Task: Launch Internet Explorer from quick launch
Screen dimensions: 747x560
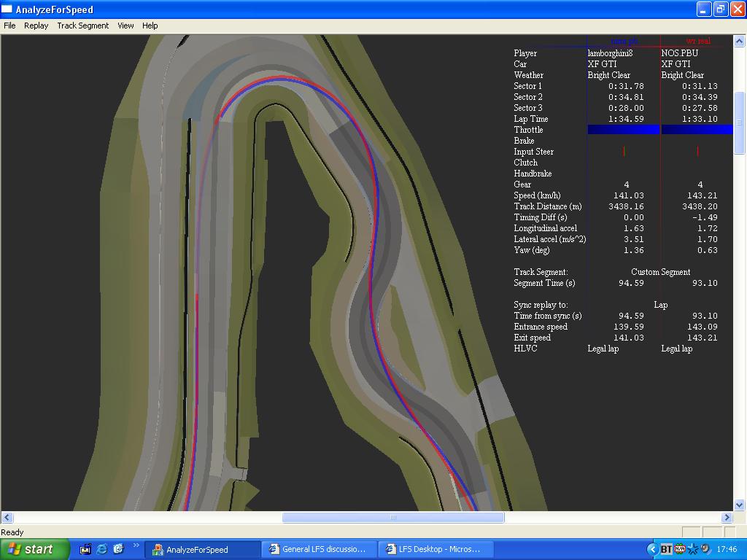Action: click(x=102, y=550)
